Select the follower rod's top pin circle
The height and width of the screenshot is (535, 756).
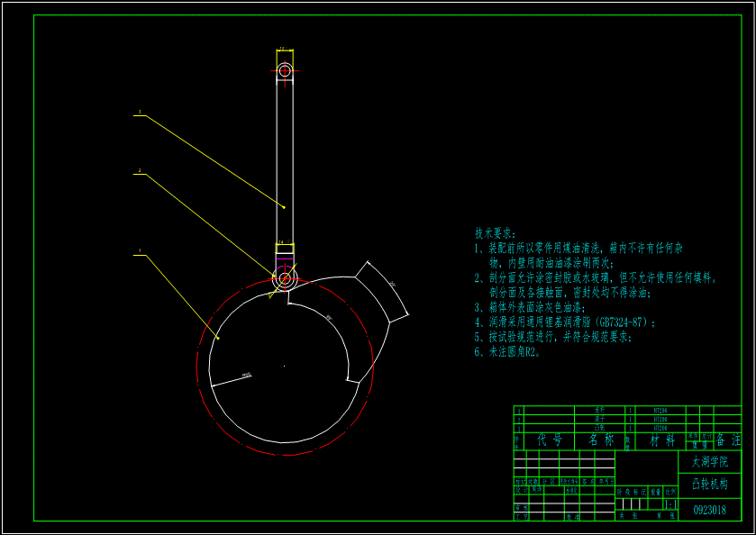pos(285,71)
